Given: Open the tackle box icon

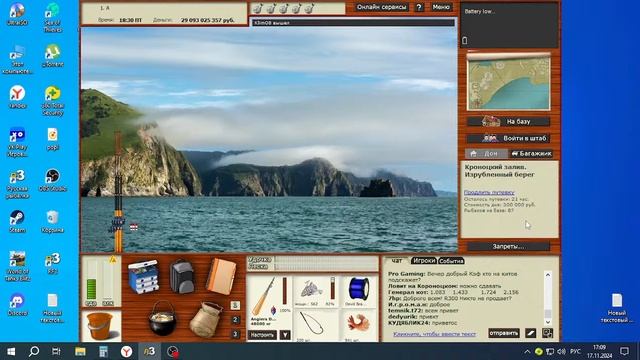Looking at the screenshot, I should coord(142,277).
